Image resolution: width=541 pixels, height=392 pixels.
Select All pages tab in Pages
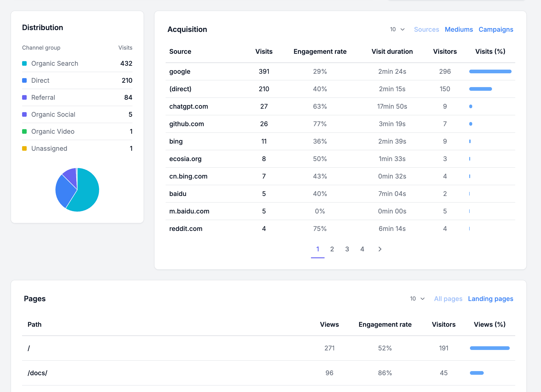point(448,298)
